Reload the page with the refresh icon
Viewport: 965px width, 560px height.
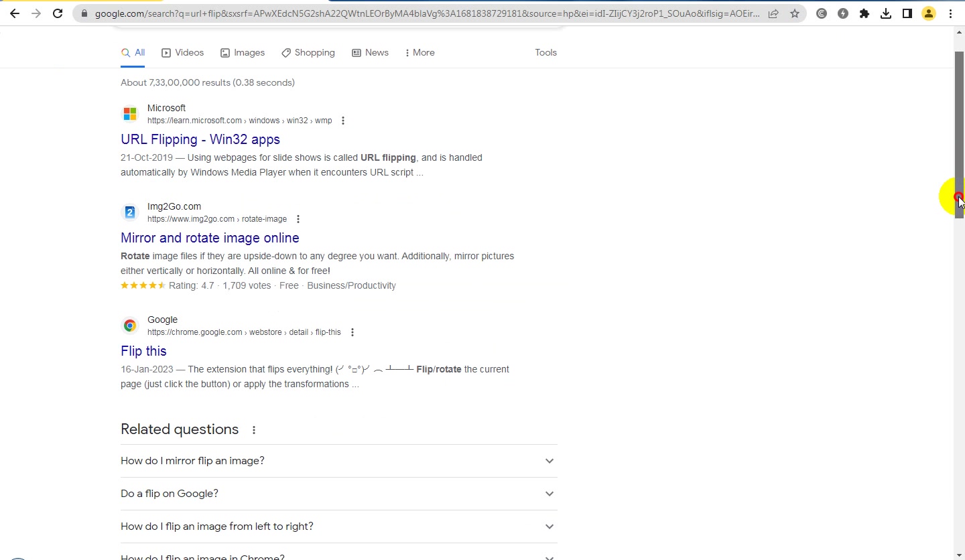tap(58, 13)
